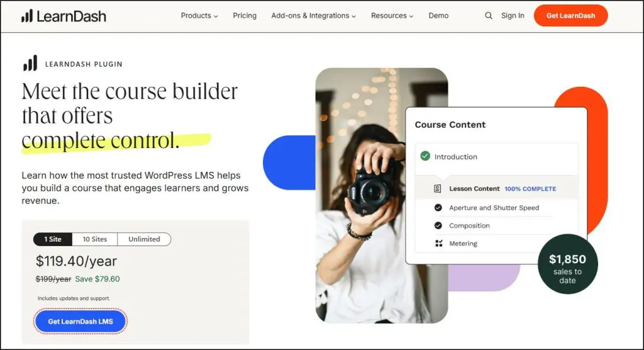This screenshot has width=644, height=350.
Task: Click the green Introduction checkmark icon
Action: tap(425, 156)
